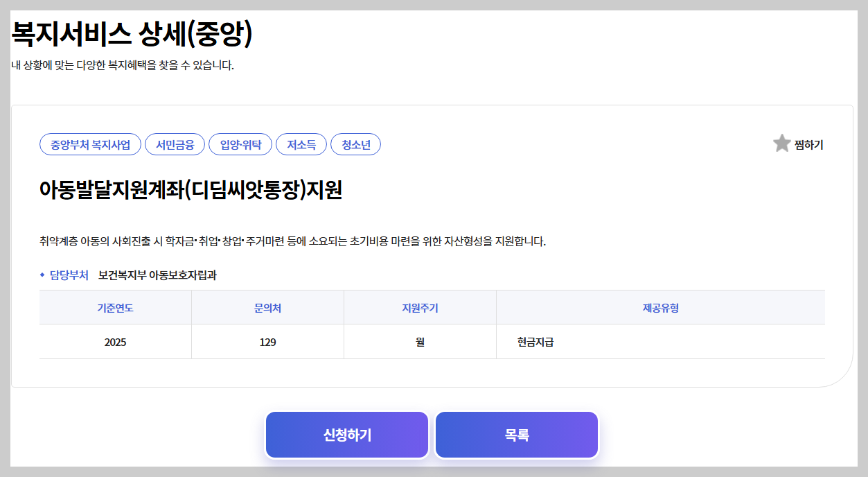This screenshot has height=477, width=868.
Task: Click the 제공유형 column header
Action: pos(659,307)
